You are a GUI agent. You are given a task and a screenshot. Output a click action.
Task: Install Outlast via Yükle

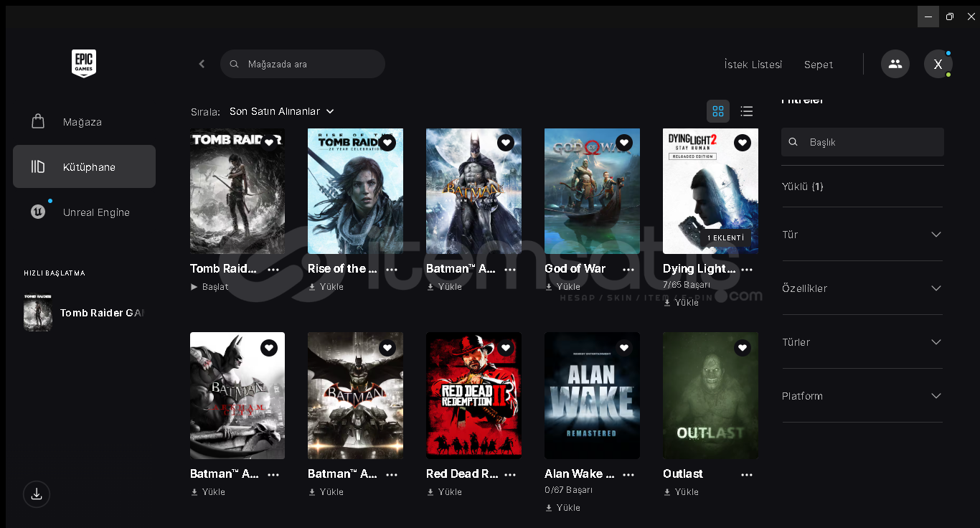(x=681, y=492)
